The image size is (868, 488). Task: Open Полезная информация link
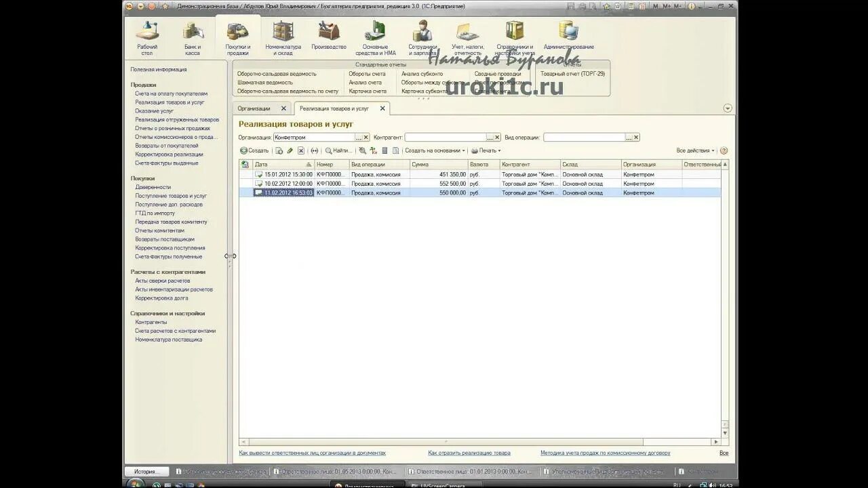click(159, 69)
